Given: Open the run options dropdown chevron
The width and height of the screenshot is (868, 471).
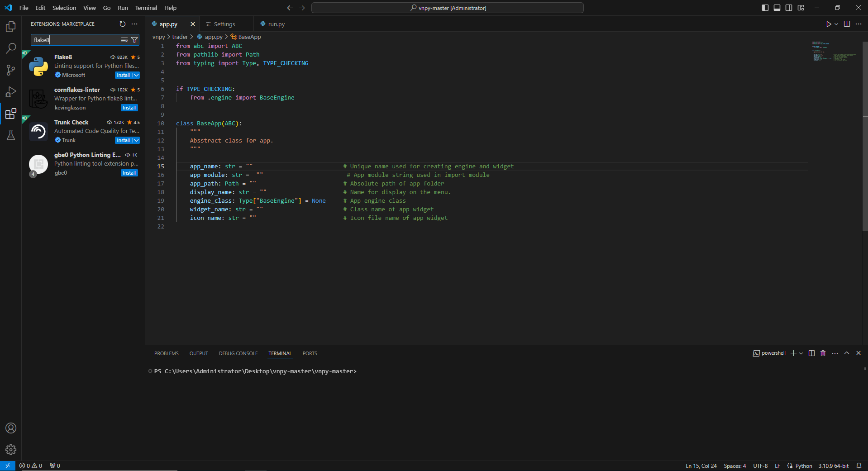Looking at the screenshot, I should (836, 24).
